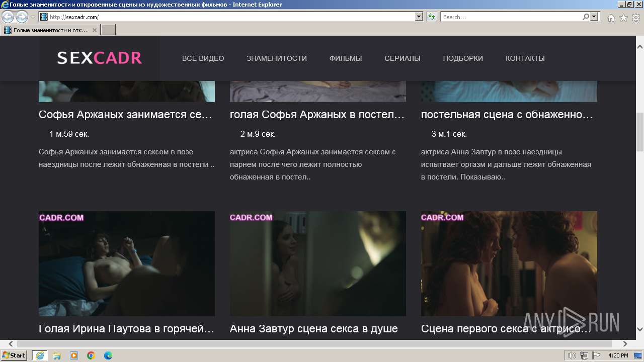Open Internet Explorer from the taskbar

click(x=39, y=355)
